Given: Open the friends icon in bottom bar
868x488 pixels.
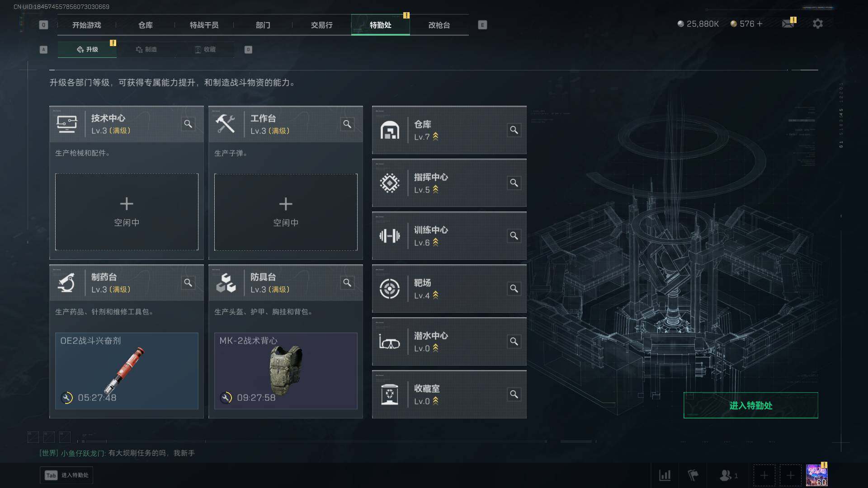Looking at the screenshot, I should pos(728,475).
